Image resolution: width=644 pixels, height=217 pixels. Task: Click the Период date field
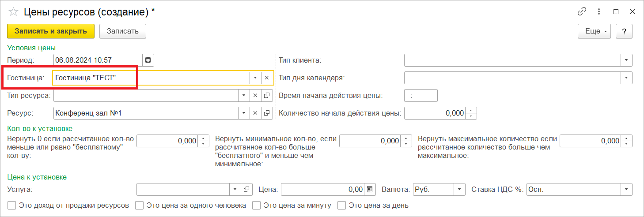coord(98,60)
